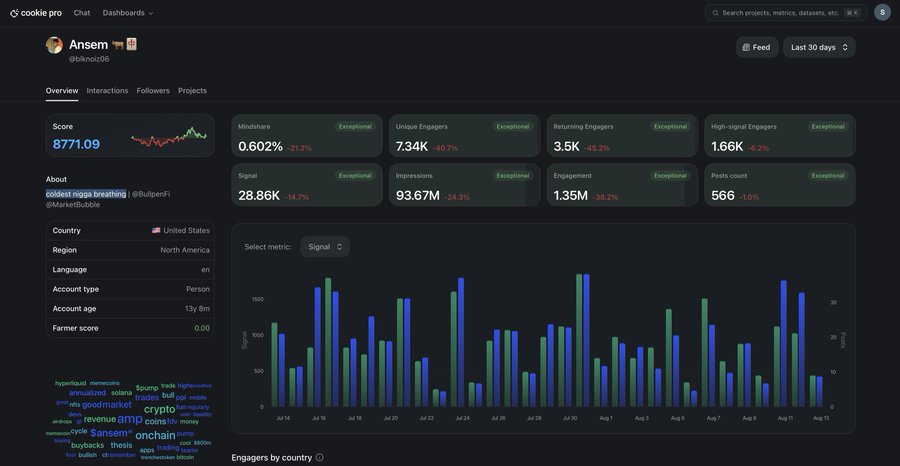Switch to the Projects tab
The height and width of the screenshot is (466, 900).
tap(192, 91)
